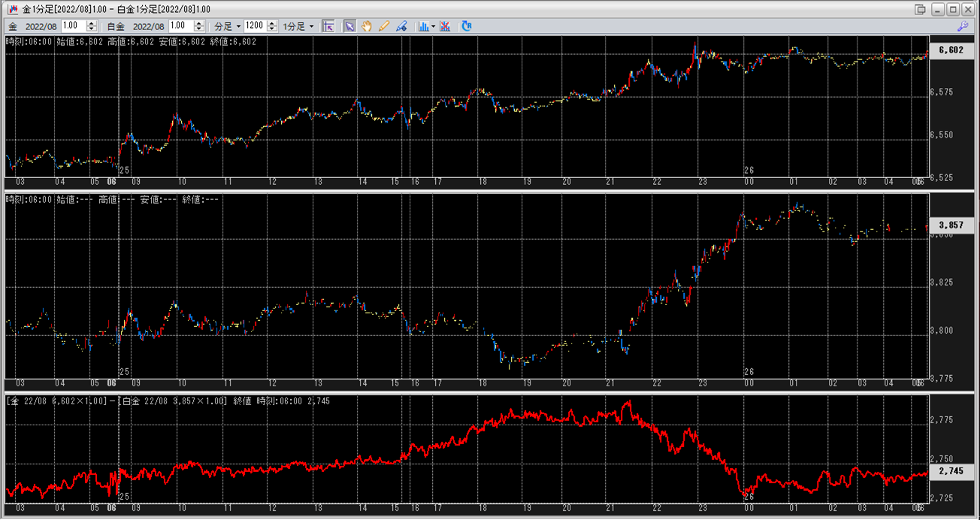
Task: Click the gold multiplier 1.00 field
Action: pos(74,26)
